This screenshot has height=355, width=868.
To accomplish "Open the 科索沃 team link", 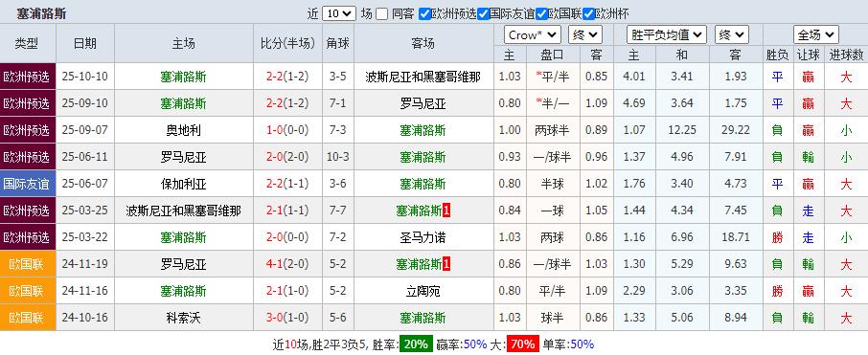I will click(x=183, y=318).
